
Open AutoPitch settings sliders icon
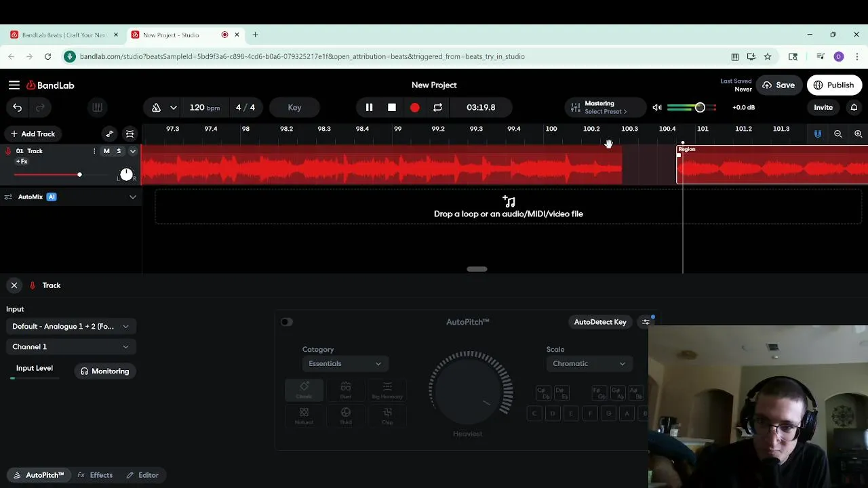pyautogui.click(x=646, y=322)
